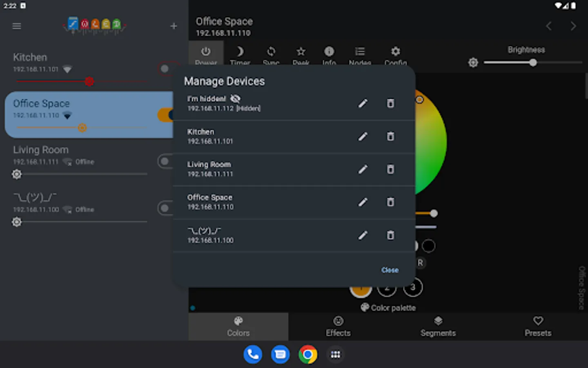Toggle the shrug device power switch
This screenshot has height=368, width=588.
coord(166,209)
